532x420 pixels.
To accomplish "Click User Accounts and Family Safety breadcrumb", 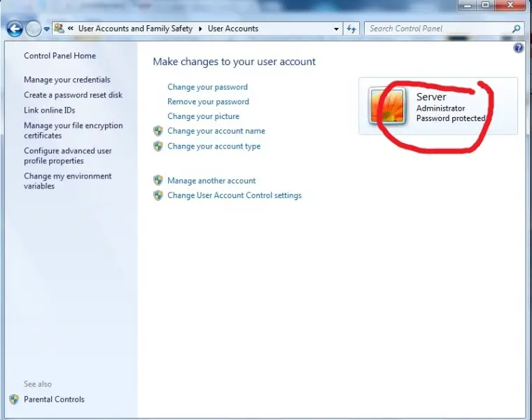I will tap(135, 29).
